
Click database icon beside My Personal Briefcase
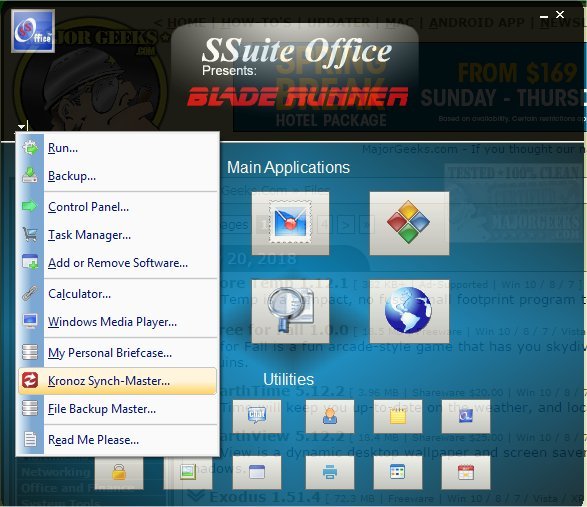point(30,352)
